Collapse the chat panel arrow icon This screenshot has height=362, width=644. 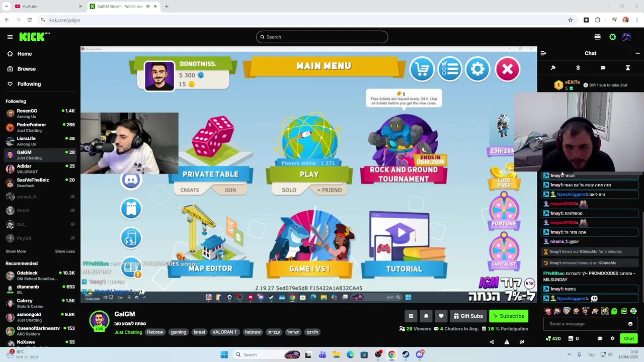pos(543,53)
